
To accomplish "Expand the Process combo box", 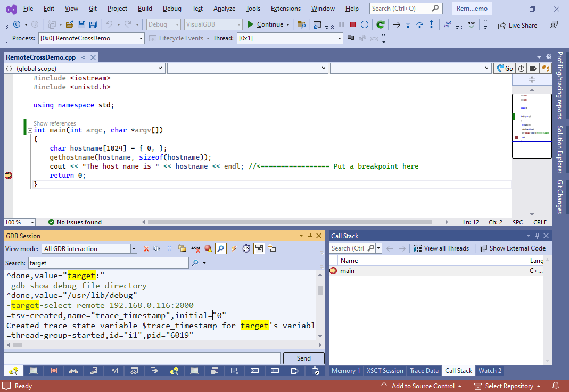I will 141,38.
